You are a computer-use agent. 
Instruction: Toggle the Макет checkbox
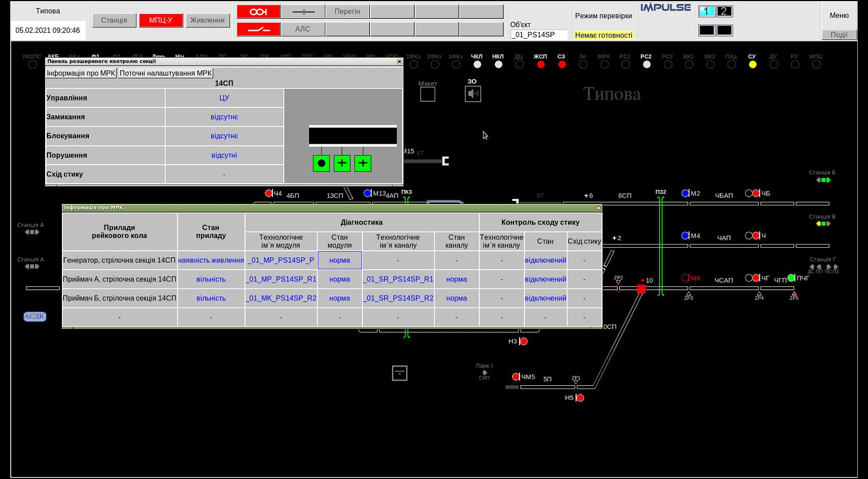coord(428,94)
